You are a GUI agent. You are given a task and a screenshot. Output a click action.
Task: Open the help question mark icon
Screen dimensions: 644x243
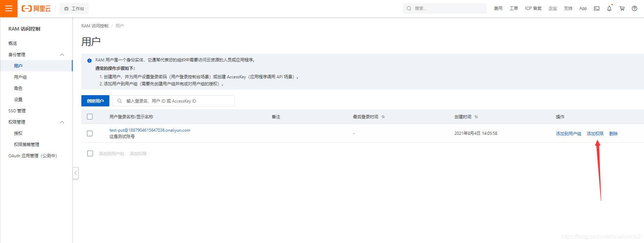point(635,8)
